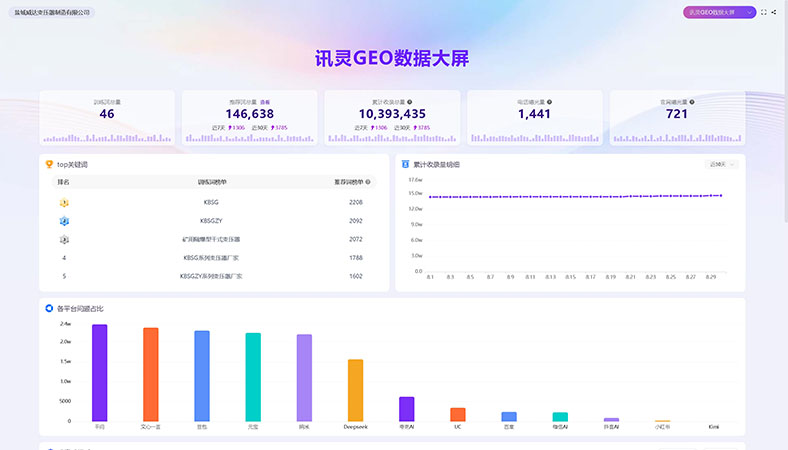Viewport: 788px width, 450px height.
Task: Click the 排名 column header
Action: pyautogui.click(x=63, y=182)
